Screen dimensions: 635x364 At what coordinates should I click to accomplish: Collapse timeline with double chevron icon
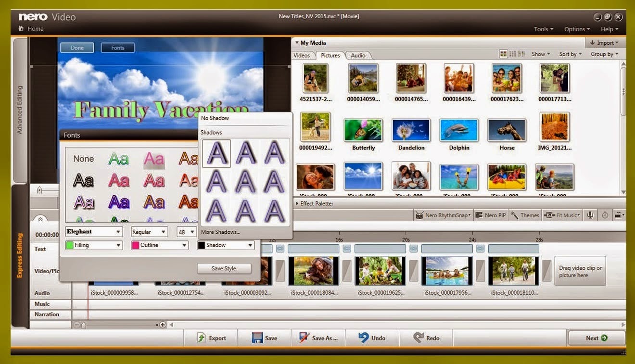point(40,219)
